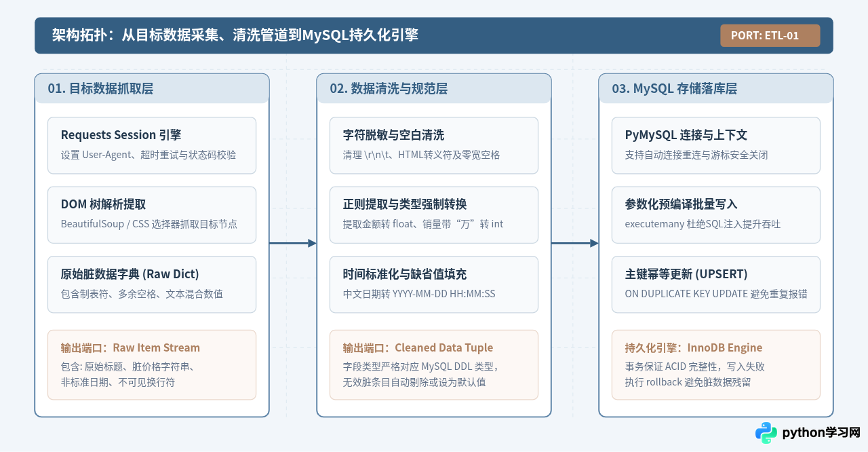Image resolution: width=868 pixels, height=452 pixels.
Task: Click 支持自动连接重连 description text
Action: click(696, 155)
